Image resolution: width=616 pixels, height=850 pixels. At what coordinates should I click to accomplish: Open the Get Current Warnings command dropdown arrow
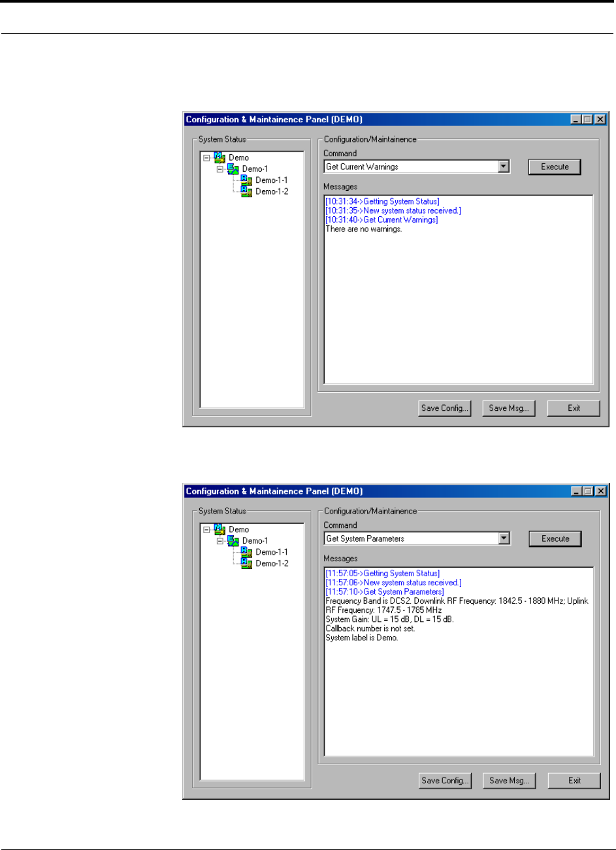(x=503, y=167)
